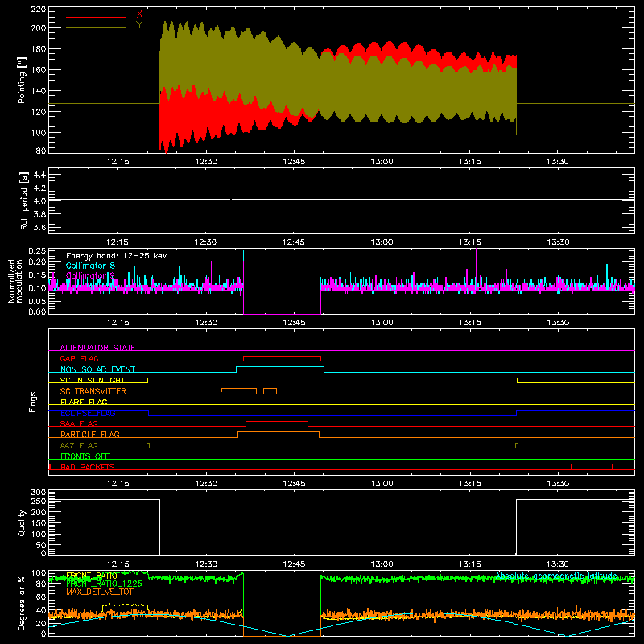Click the 13:00 time label beneath the Pointing plot
The width and height of the screenshot is (644, 644).
click(x=382, y=162)
